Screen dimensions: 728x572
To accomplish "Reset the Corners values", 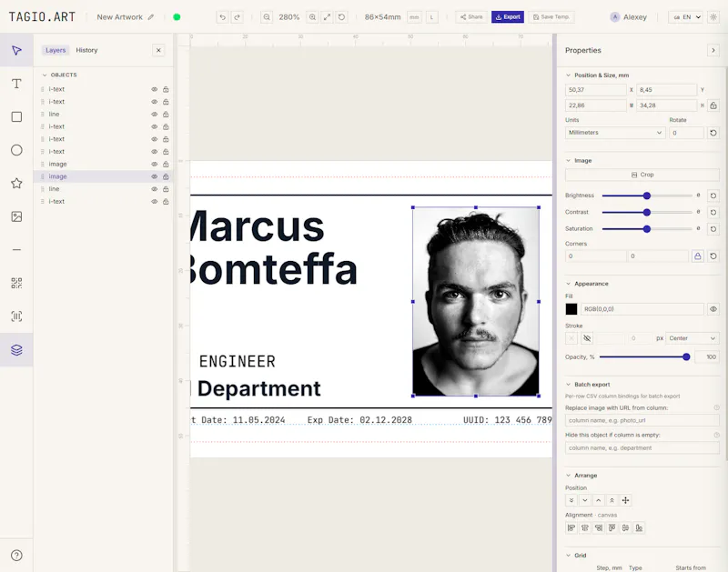I will [x=713, y=256].
